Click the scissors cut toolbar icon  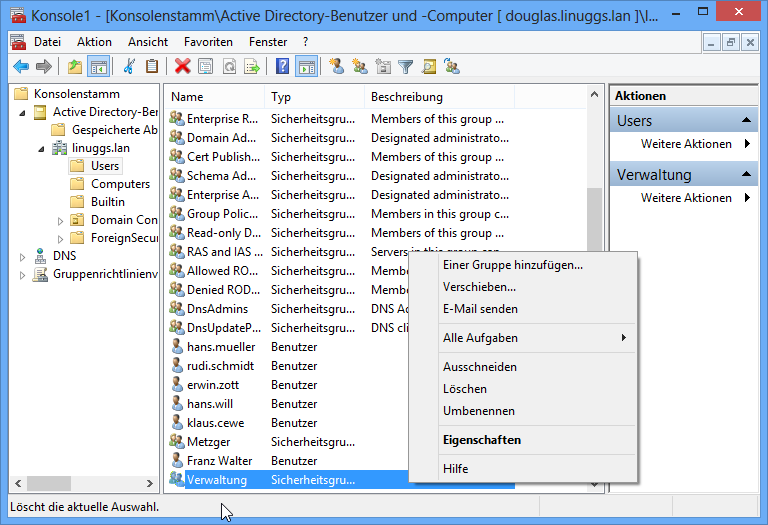click(x=129, y=67)
